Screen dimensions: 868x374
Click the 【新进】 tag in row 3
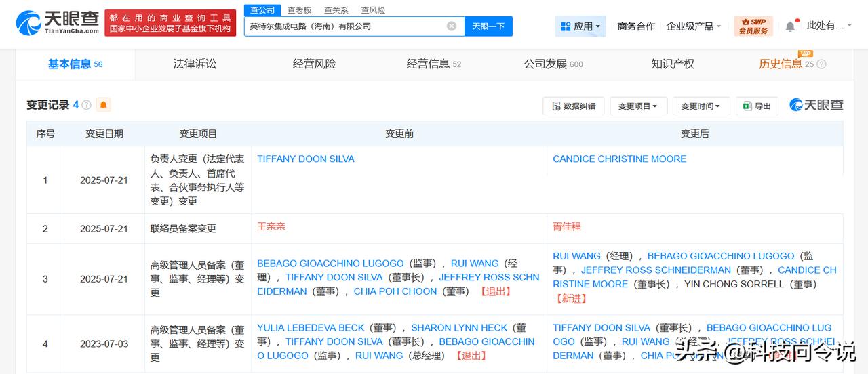(571, 298)
